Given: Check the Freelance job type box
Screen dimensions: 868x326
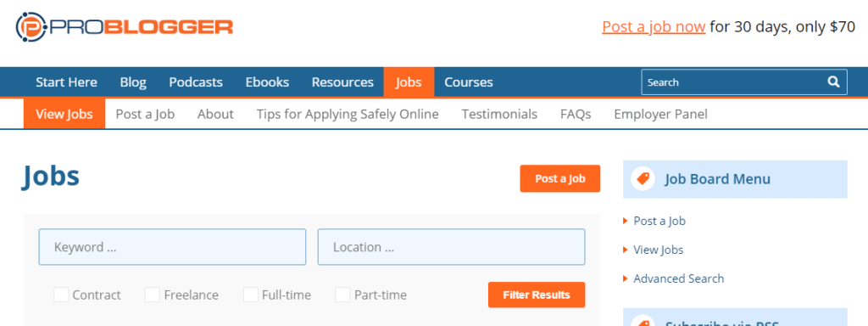Looking at the screenshot, I should click(x=153, y=295).
